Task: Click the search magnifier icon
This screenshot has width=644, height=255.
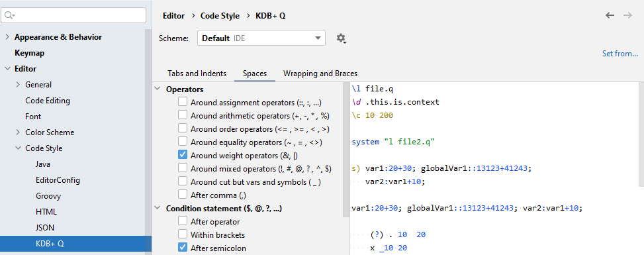Action: pyautogui.click(x=10, y=15)
